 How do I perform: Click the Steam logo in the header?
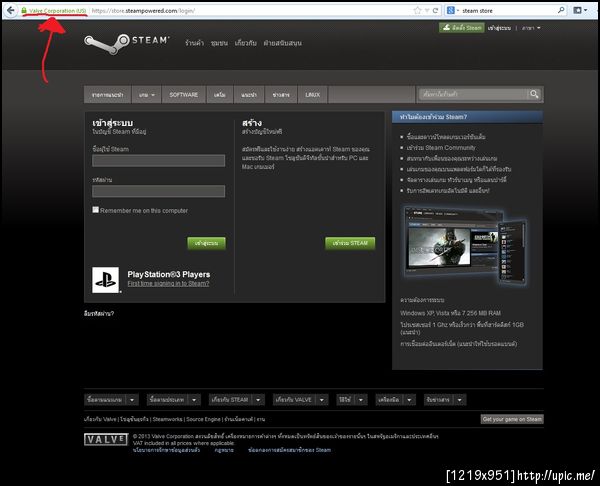(x=126, y=44)
